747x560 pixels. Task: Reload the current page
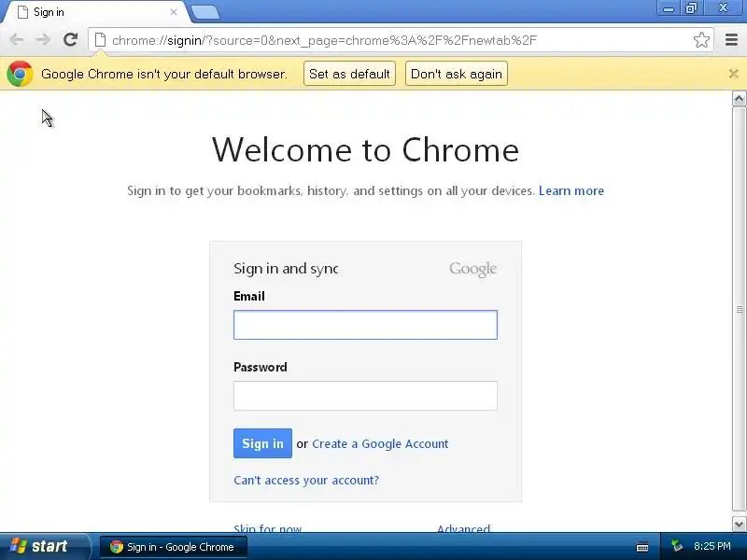click(x=71, y=39)
